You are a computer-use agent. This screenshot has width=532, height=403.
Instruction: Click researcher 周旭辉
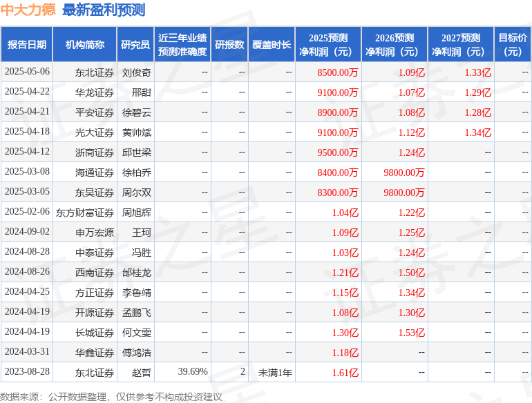pos(136,213)
